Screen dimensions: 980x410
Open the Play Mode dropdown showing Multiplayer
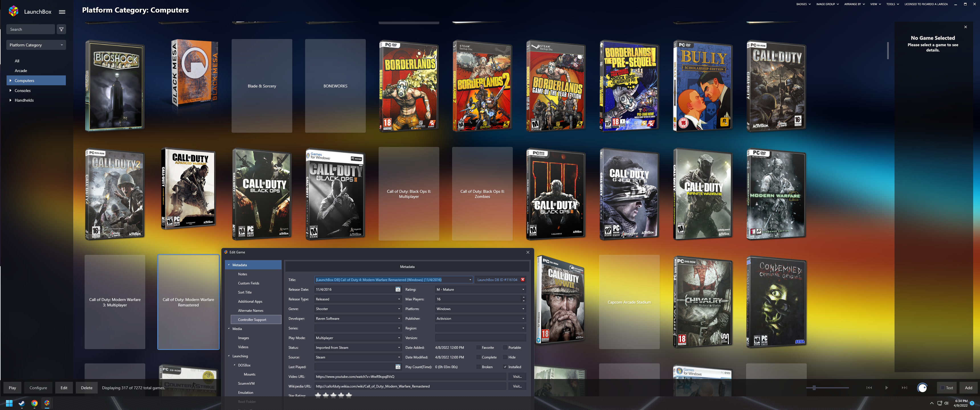point(358,338)
